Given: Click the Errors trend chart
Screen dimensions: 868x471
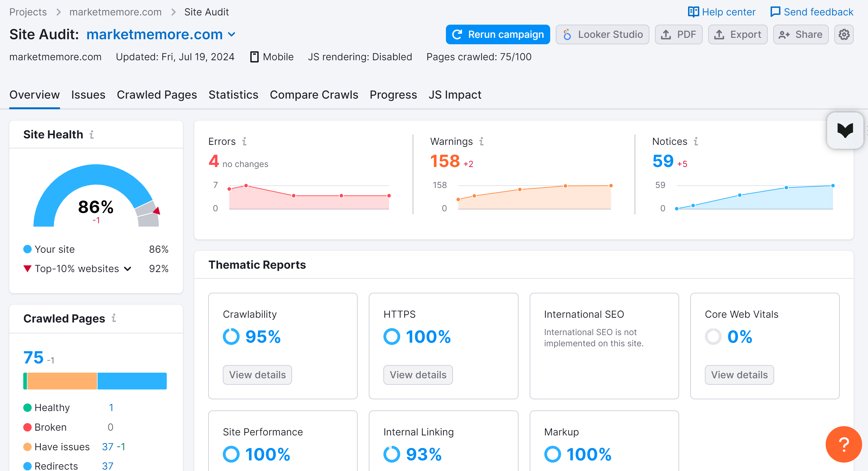Looking at the screenshot, I should coord(309,197).
